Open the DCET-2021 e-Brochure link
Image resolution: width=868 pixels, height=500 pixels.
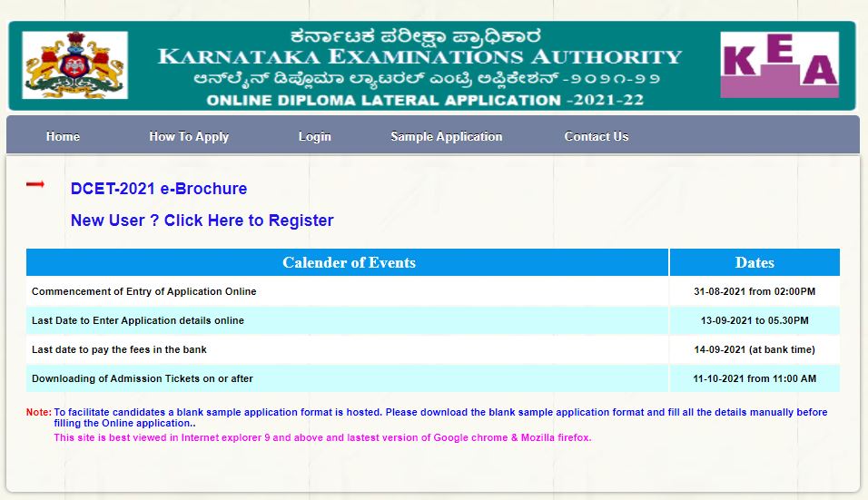click(159, 189)
